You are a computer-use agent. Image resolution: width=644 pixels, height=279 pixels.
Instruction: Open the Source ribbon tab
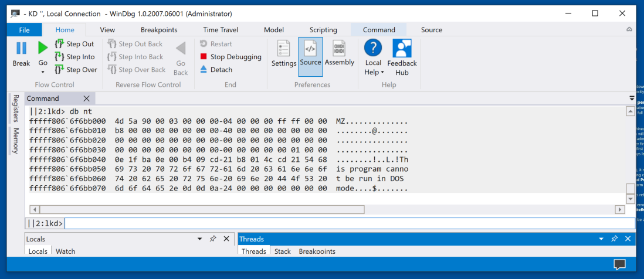tap(432, 29)
